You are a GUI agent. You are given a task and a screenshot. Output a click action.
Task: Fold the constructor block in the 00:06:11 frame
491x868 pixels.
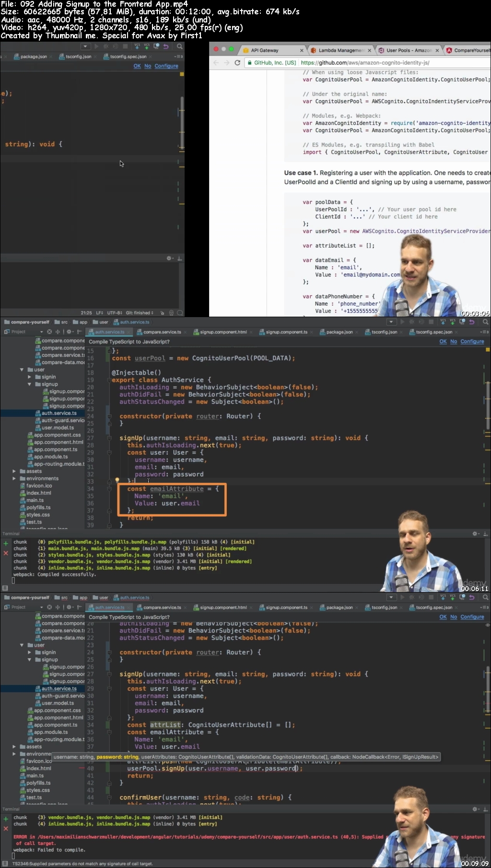click(x=109, y=416)
